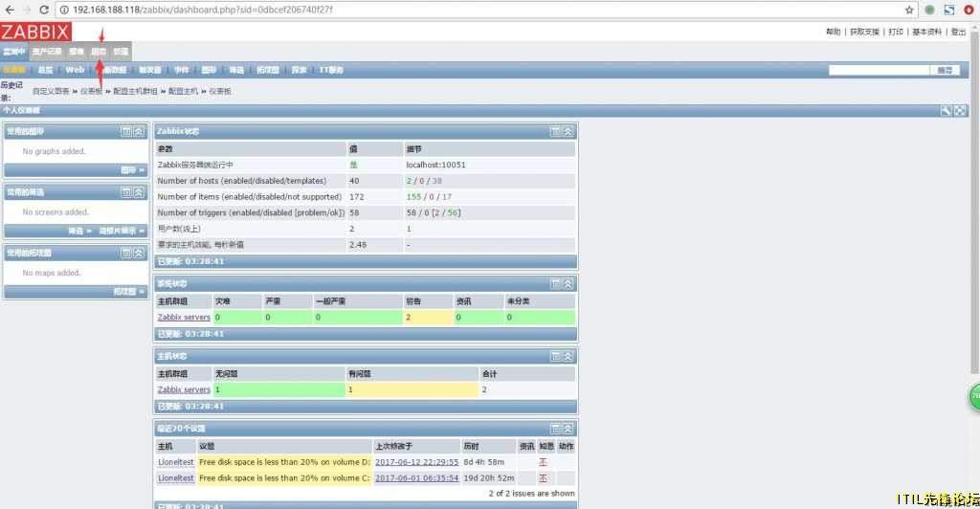
Task: Collapse the 主机状态 widget
Action: pyautogui.click(x=568, y=356)
